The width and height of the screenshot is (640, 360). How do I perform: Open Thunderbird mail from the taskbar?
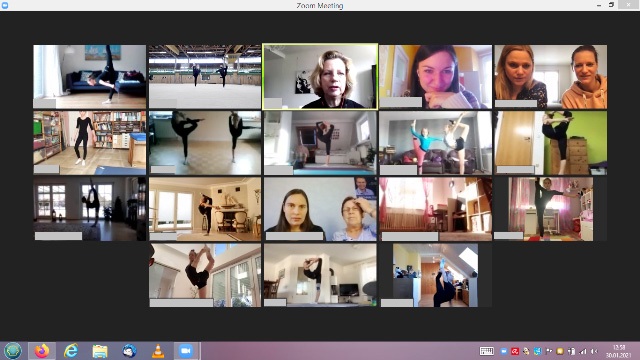(x=129, y=351)
